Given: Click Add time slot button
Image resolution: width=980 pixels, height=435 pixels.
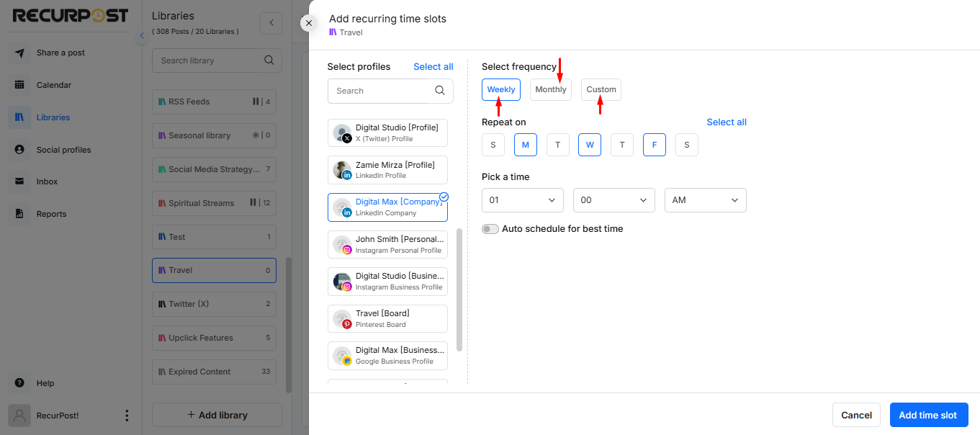Looking at the screenshot, I should [928, 415].
